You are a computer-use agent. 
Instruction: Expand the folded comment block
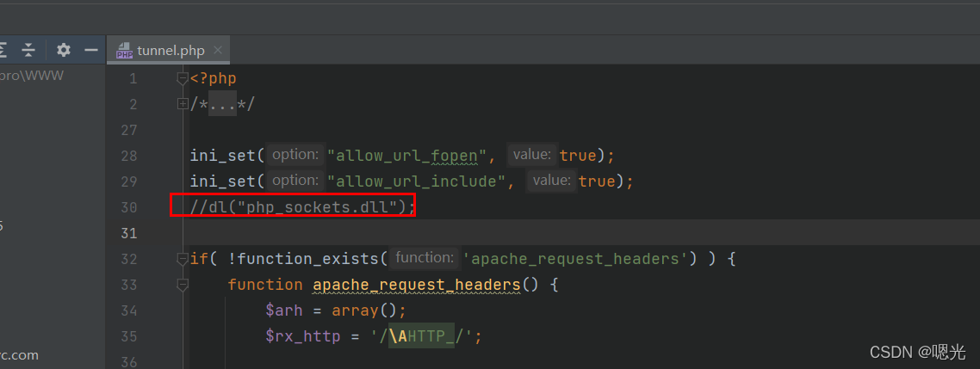pos(183,104)
